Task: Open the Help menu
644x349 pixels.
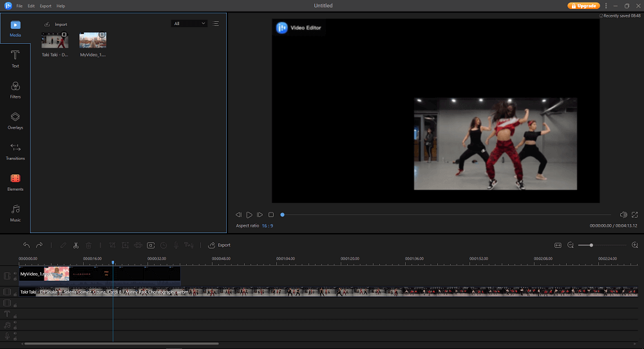Action: 61,6
